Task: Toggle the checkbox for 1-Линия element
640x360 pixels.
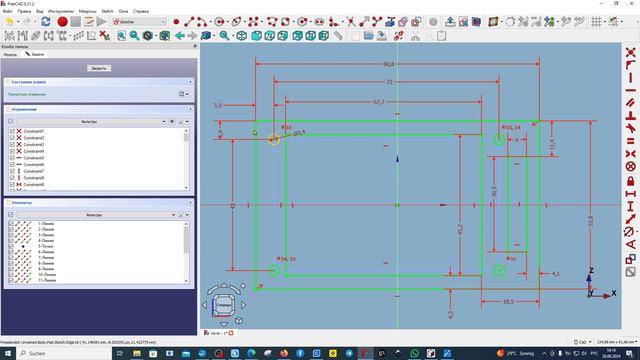Action: pos(11,224)
